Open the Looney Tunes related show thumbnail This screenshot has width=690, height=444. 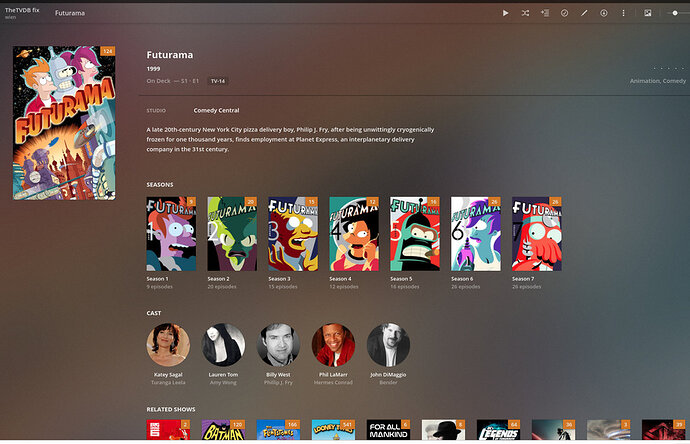333,430
